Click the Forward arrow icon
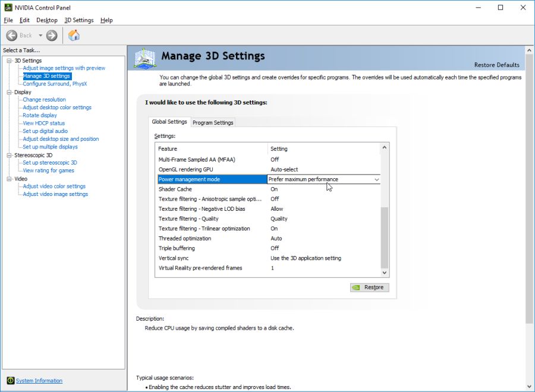Screen dimensions: 535x392 (52, 36)
